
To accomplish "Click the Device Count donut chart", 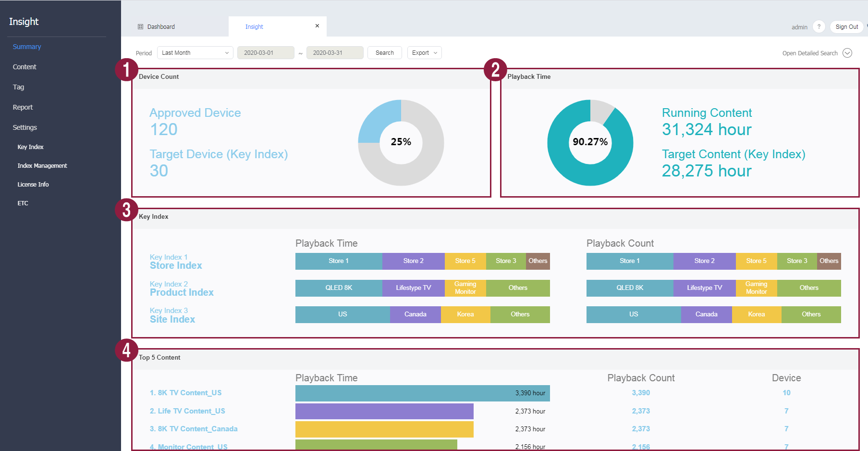I will (x=401, y=142).
